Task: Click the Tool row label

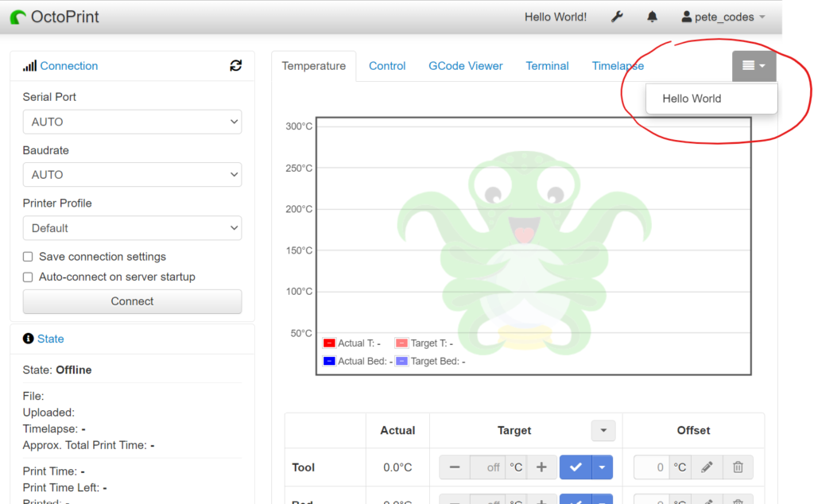Action: click(x=303, y=467)
